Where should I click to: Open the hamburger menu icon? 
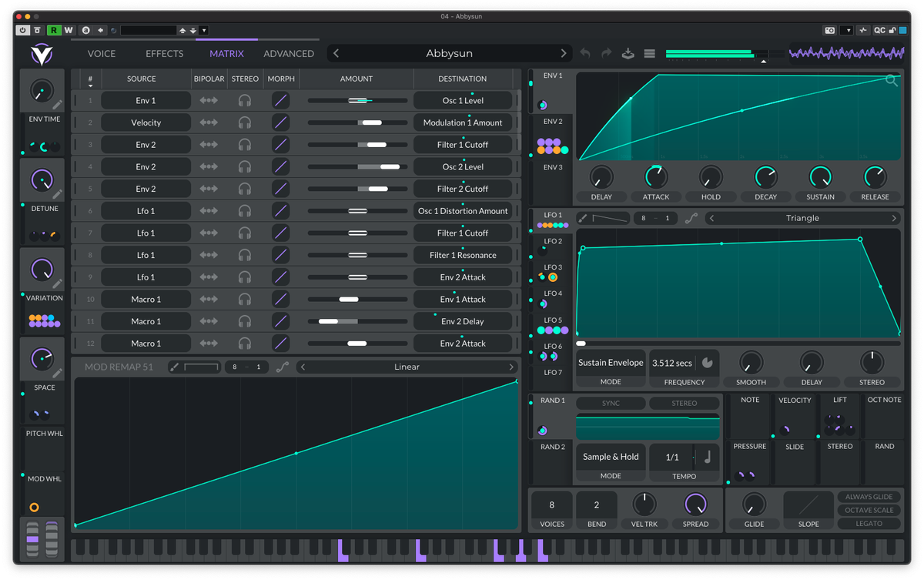[x=649, y=53]
